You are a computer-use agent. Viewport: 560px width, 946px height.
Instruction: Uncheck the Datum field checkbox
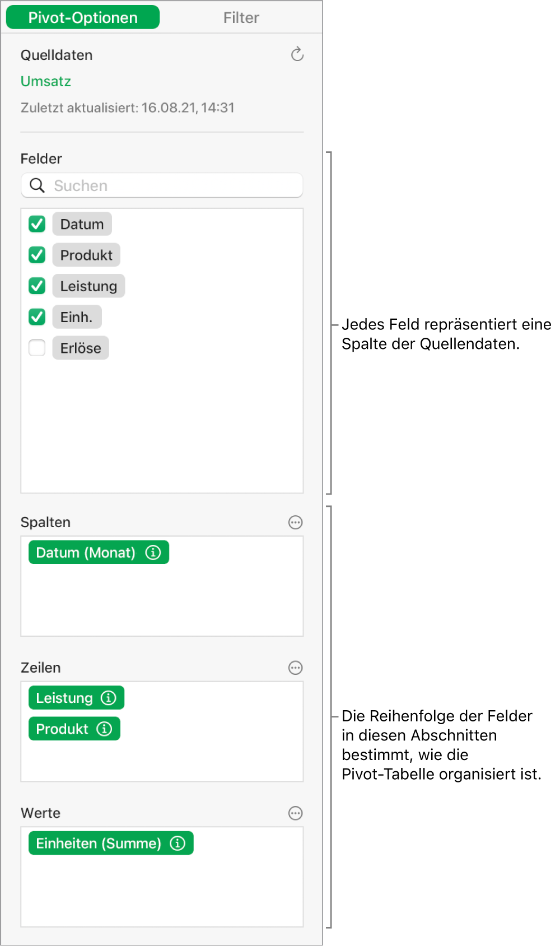click(x=37, y=224)
